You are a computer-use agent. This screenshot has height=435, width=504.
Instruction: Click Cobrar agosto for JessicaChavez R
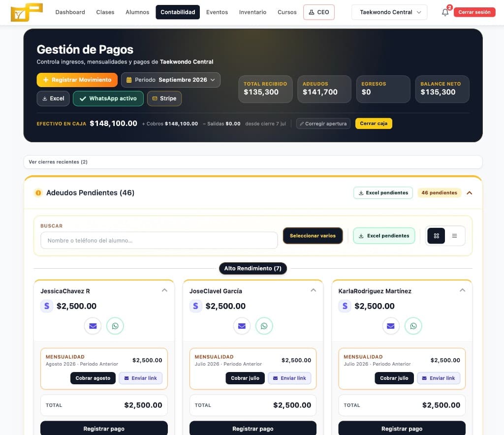point(93,378)
